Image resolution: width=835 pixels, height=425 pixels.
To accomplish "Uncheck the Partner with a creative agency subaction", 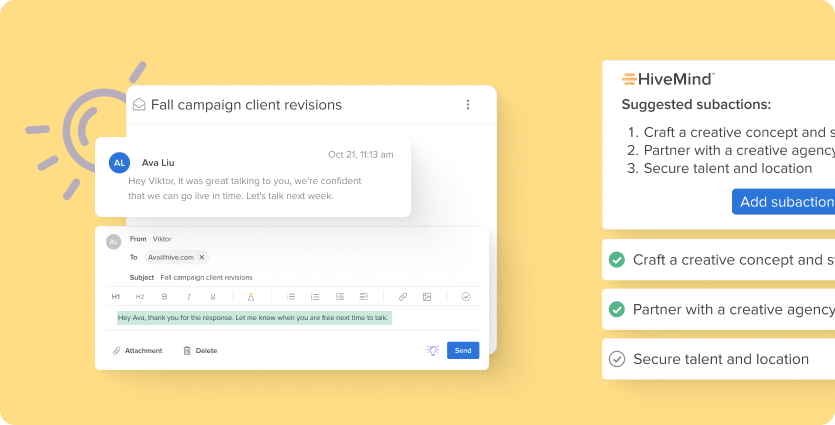I will 617,309.
